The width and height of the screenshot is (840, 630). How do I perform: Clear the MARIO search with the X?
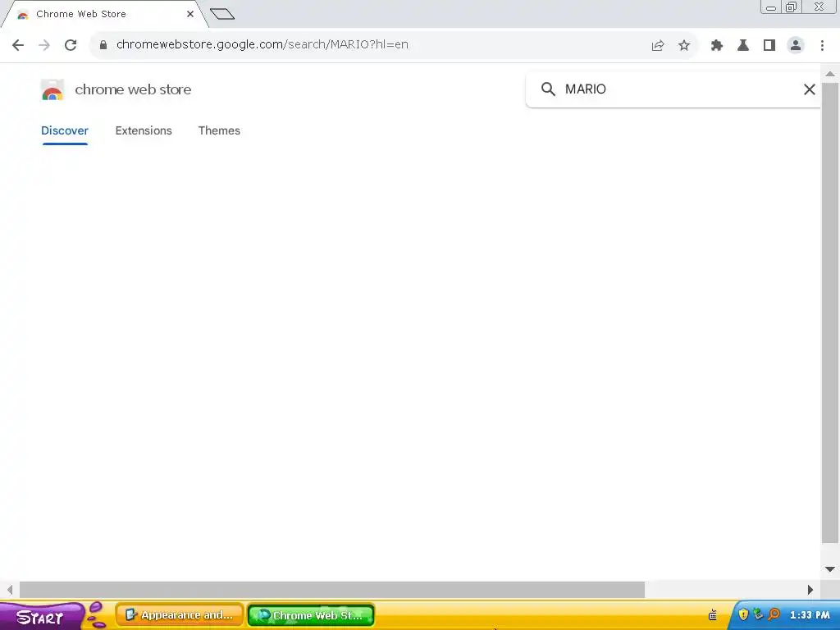(809, 89)
